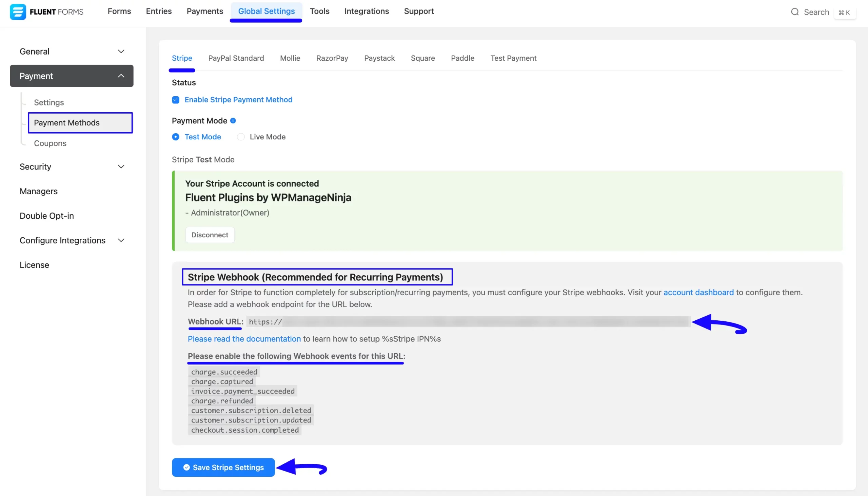Viewport: 868px width, 496px height.
Task: Click the Disconnect button
Action: 210,235
